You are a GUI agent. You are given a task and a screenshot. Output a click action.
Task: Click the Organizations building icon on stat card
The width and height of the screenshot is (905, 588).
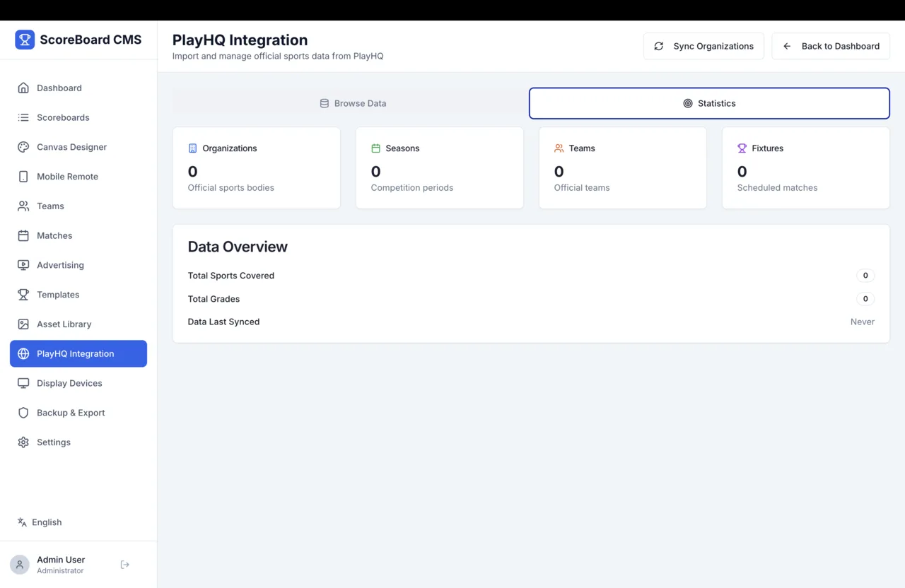click(x=192, y=148)
